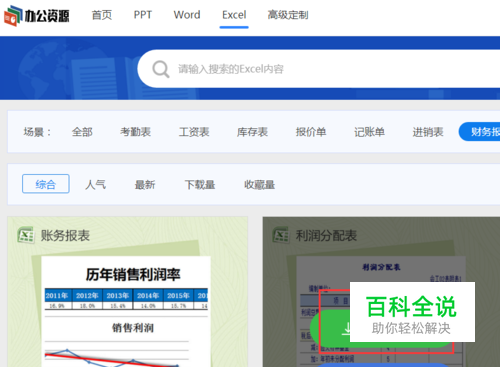
Task: Sort results by 最新
Action: click(x=145, y=184)
